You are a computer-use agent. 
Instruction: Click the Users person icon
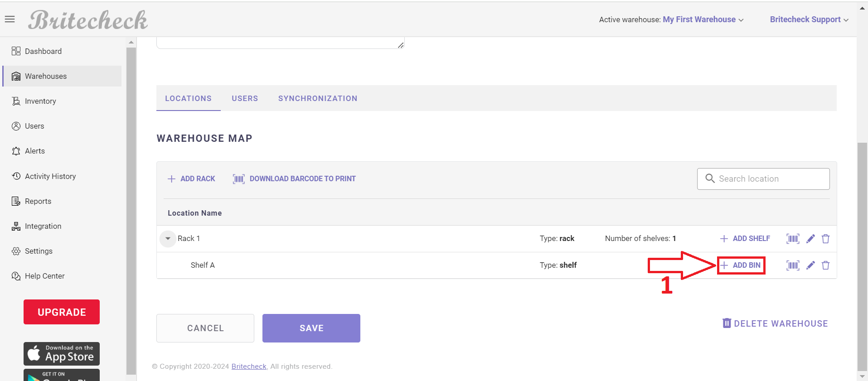tap(16, 126)
